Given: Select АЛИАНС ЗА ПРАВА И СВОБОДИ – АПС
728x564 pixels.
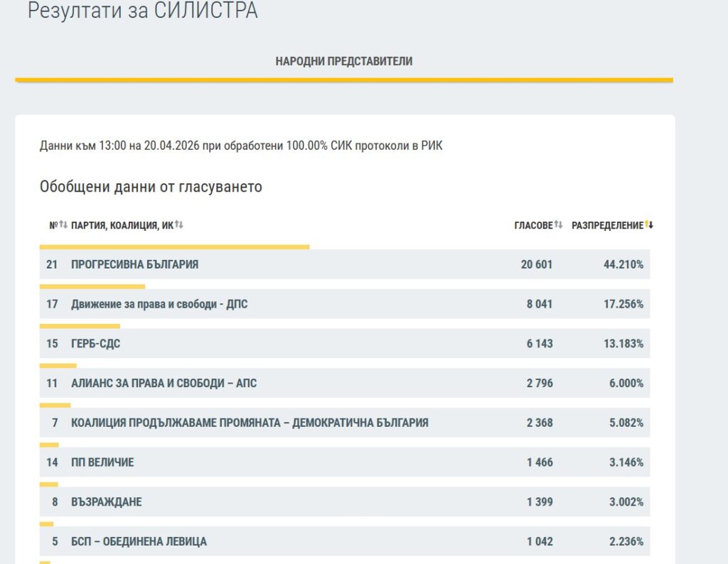Looking at the screenshot, I should click(164, 384).
